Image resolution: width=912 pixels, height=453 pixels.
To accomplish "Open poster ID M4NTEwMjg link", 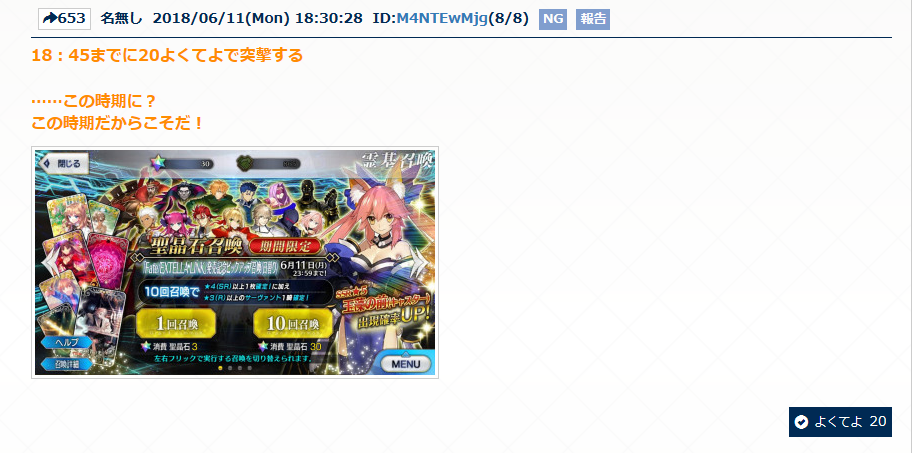I will pyautogui.click(x=441, y=19).
